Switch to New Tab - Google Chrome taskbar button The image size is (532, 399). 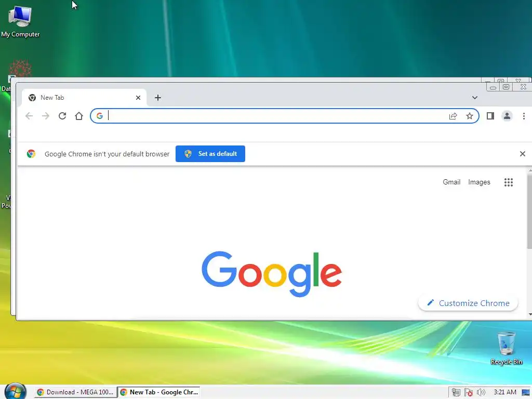point(159,392)
